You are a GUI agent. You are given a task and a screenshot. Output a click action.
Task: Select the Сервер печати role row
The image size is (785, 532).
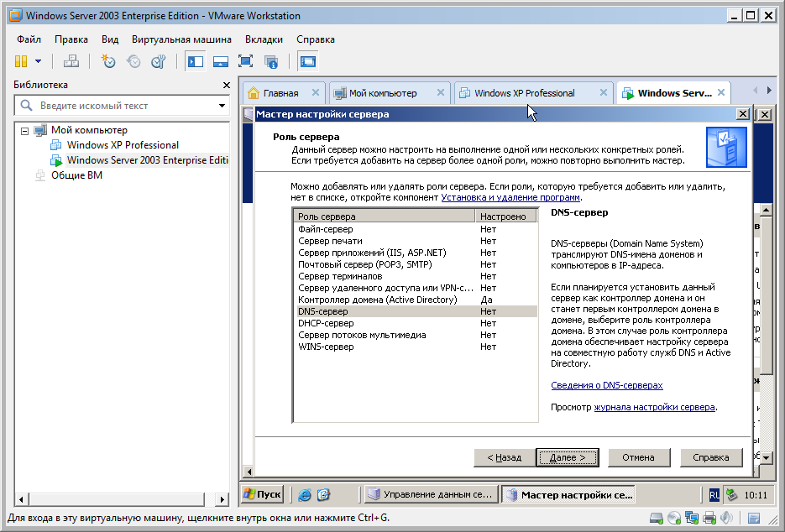(416, 241)
